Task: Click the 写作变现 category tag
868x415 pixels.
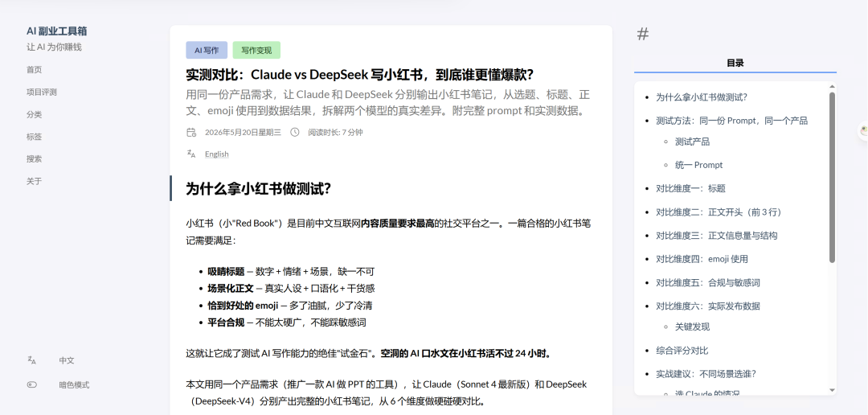Action: [256, 50]
